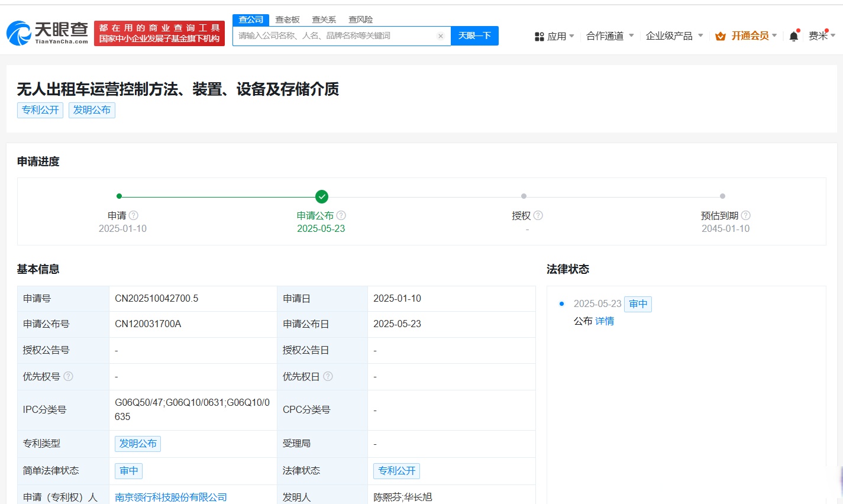The height and width of the screenshot is (504, 843).
Task: Switch to the 查关系 search tab
Action: pyautogui.click(x=324, y=19)
